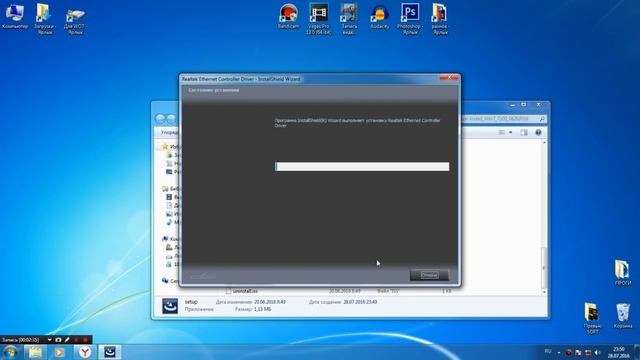Image resolution: width=640 pixels, height=360 pixels.
Task: Pause the Bandicam recording
Action: (76, 340)
